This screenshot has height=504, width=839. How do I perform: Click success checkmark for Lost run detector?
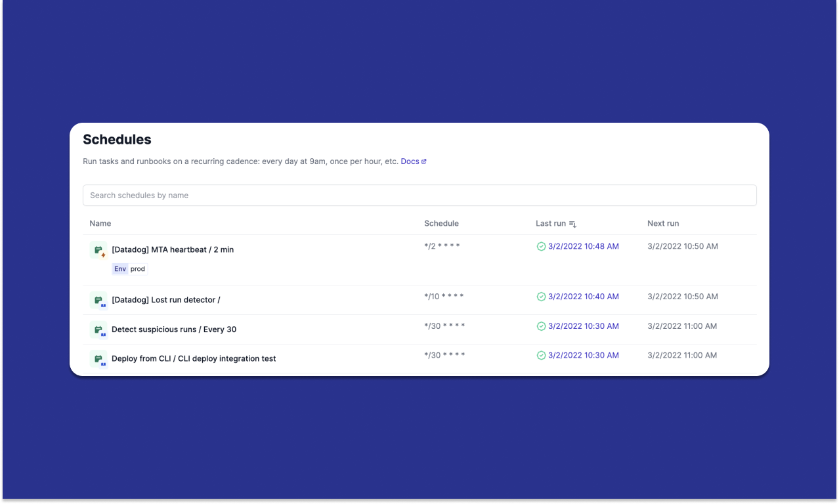[x=541, y=297]
